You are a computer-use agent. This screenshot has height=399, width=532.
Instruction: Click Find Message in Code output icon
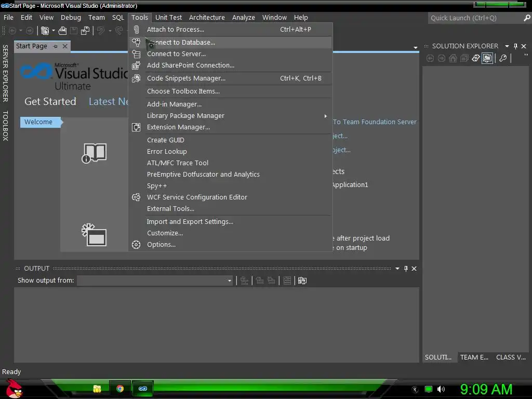pyautogui.click(x=244, y=281)
